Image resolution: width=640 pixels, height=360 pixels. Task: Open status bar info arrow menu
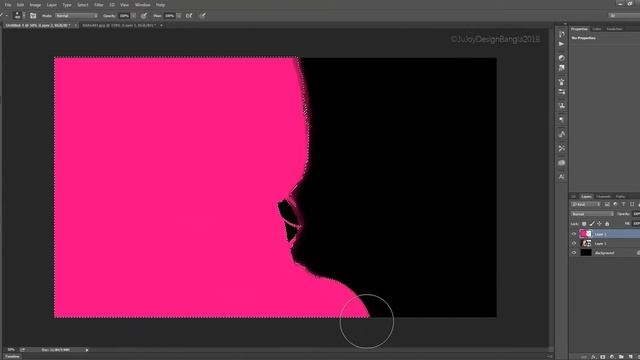point(87,350)
